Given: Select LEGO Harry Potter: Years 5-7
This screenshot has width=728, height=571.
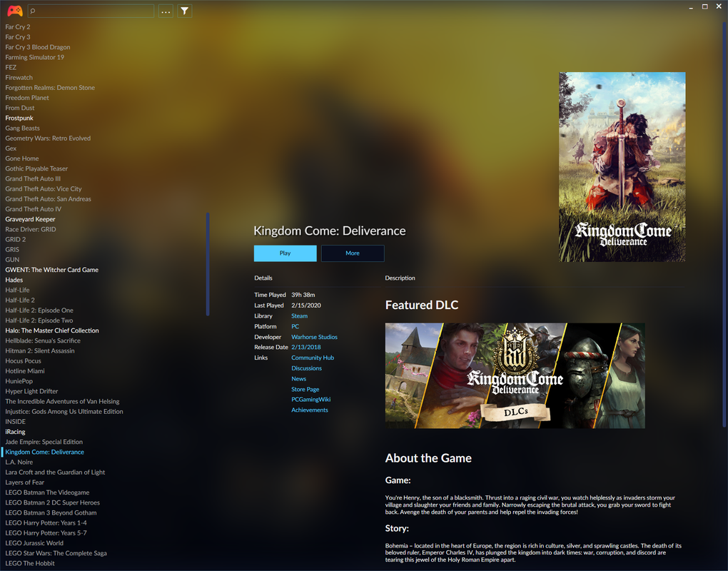Looking at the screenshot, I should click(46, 533).
